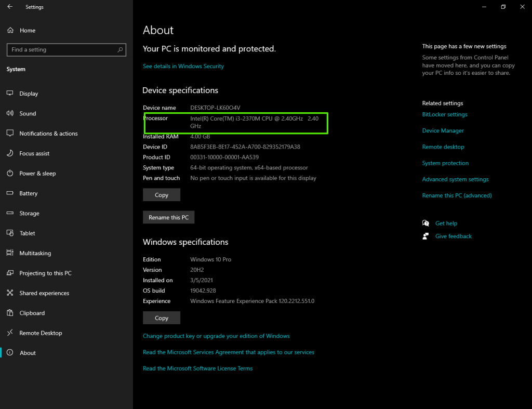Open Display settings
This screenshot has width=532, height=409.
point(29,94)
